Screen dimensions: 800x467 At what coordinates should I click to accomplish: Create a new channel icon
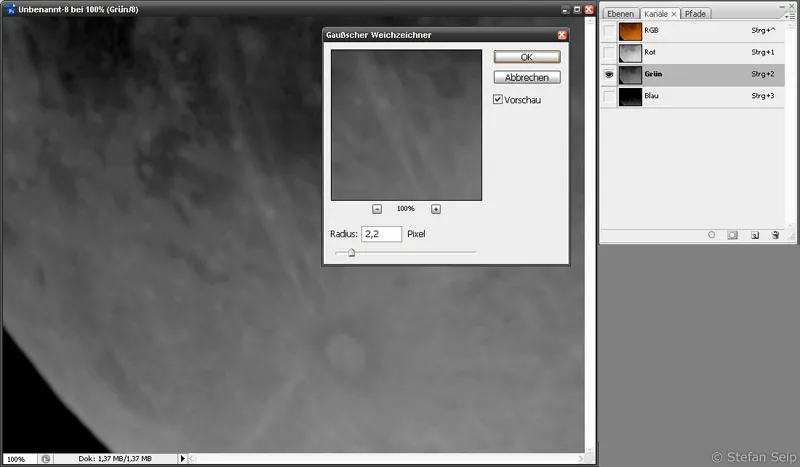(755, 235)
